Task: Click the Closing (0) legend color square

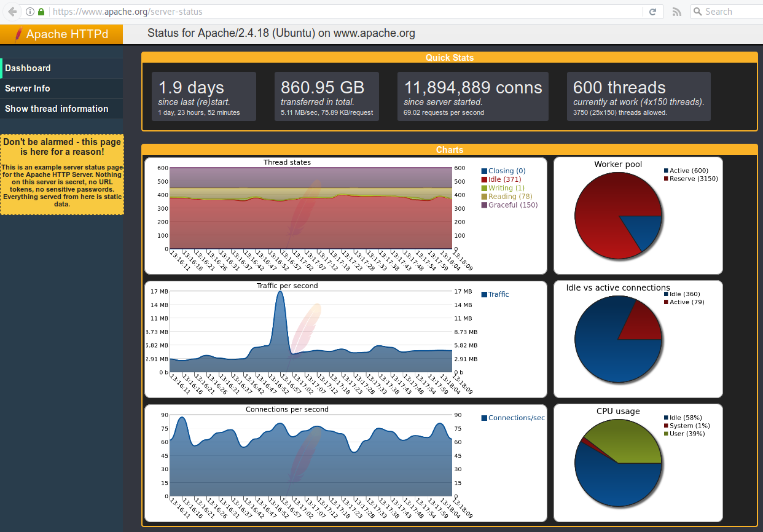Action: click(484, 171)
